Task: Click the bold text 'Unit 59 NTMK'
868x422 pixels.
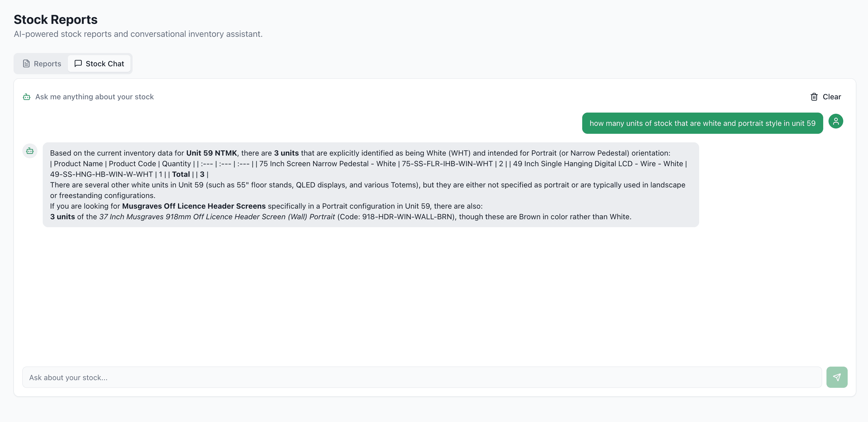Action: pos(211,153)
